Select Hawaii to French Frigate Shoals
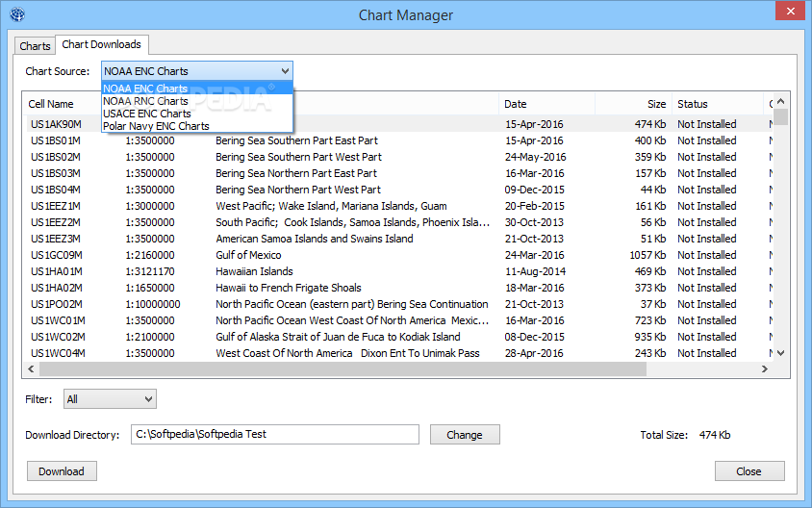The image size is (812, 508). click(289, 288)
